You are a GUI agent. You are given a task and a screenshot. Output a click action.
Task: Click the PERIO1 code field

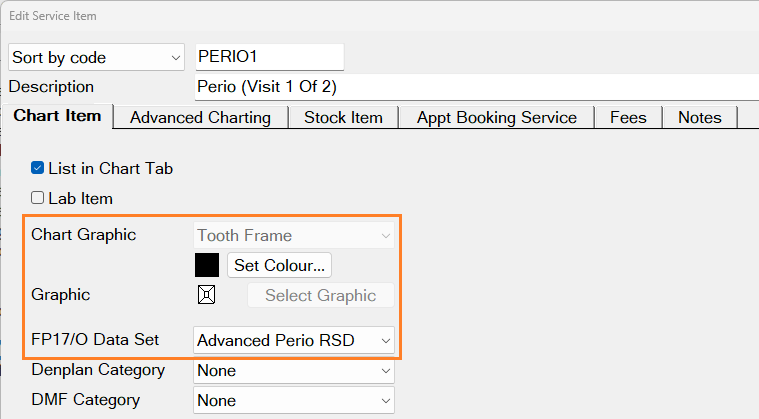[x=268, y=57]
